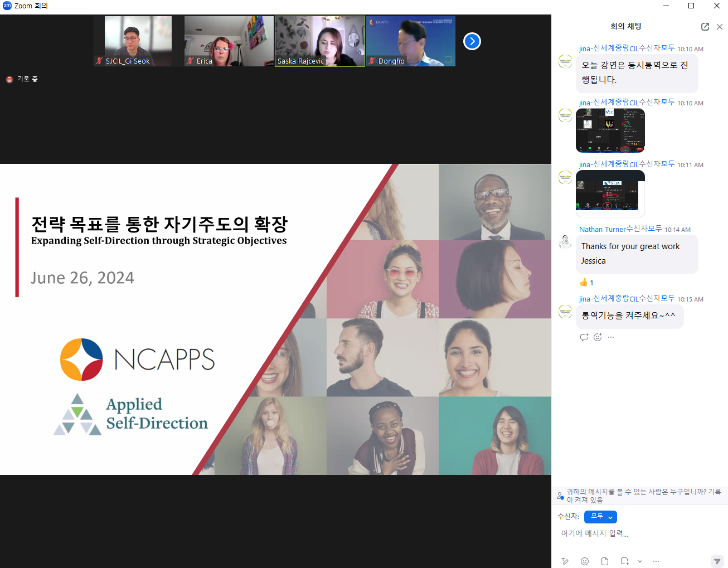Close the meeting chat panel

pos(720,27)
